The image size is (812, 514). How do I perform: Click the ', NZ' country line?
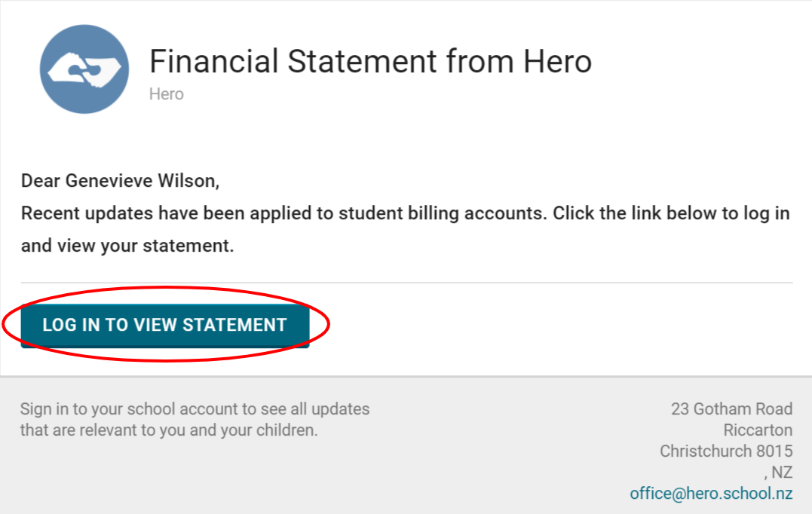point(778,473)
